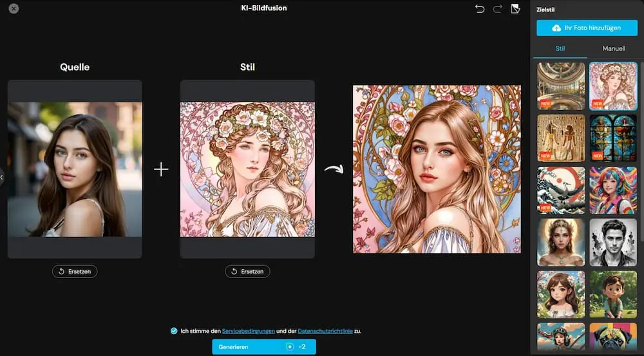The width and height of the screenshot is (644, 356).
Task: Select the black-and-white ink man style
Action: (613, 242)
